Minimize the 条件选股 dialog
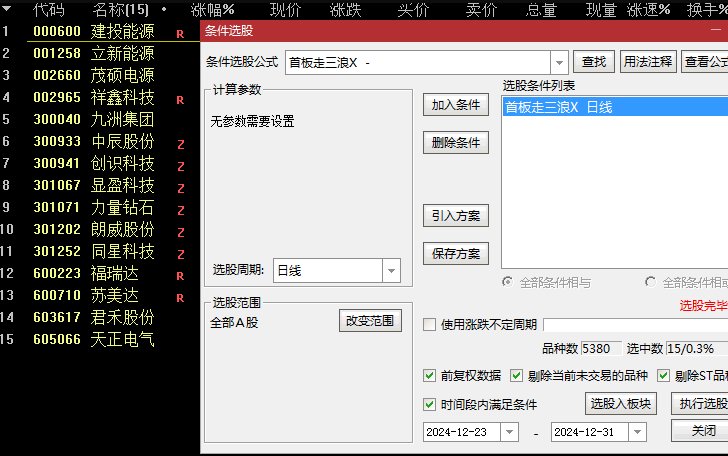Image resolution: width=728 pixels, height=456 pixels. pos(715,30)
